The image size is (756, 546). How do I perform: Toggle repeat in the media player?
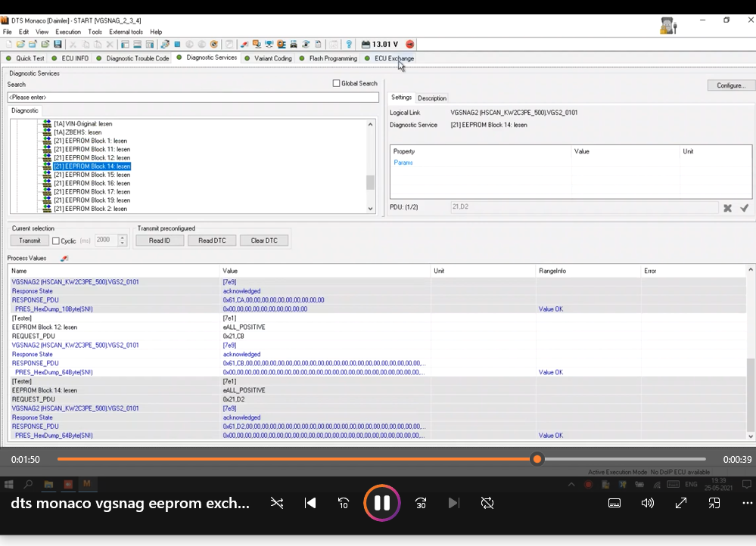487,503
